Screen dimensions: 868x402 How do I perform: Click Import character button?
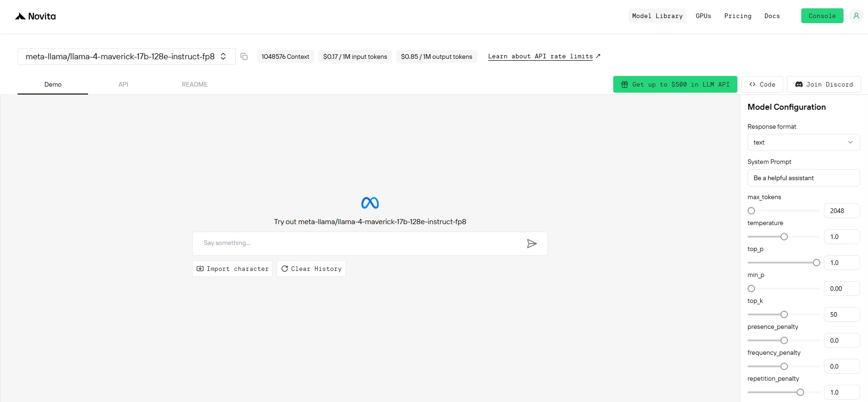point(233,269)
